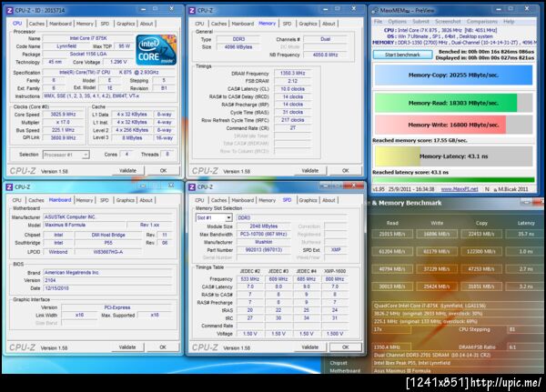The width and height of the screenshot is (546, 392).
Task: Click Validate in the CPU-Z SPD tab window
Action: pos(310,347)
